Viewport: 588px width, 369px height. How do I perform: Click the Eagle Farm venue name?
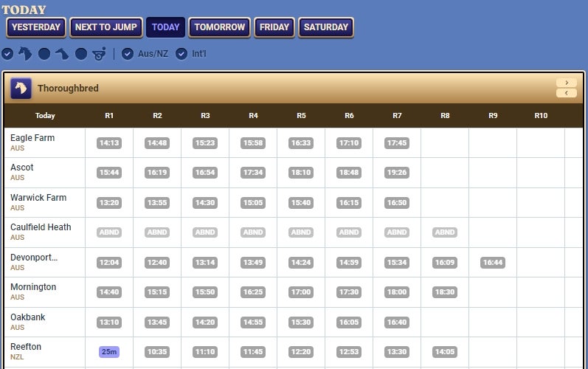tap(32, 137)
